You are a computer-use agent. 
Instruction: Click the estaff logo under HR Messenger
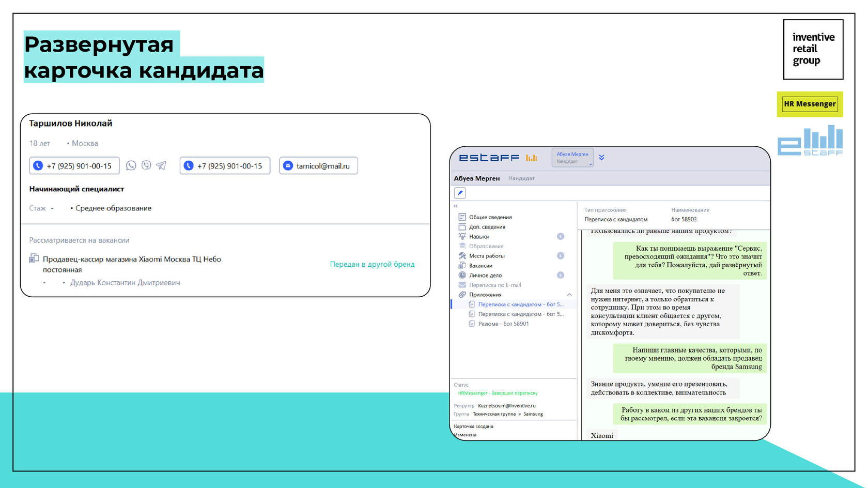click(810, 140)
